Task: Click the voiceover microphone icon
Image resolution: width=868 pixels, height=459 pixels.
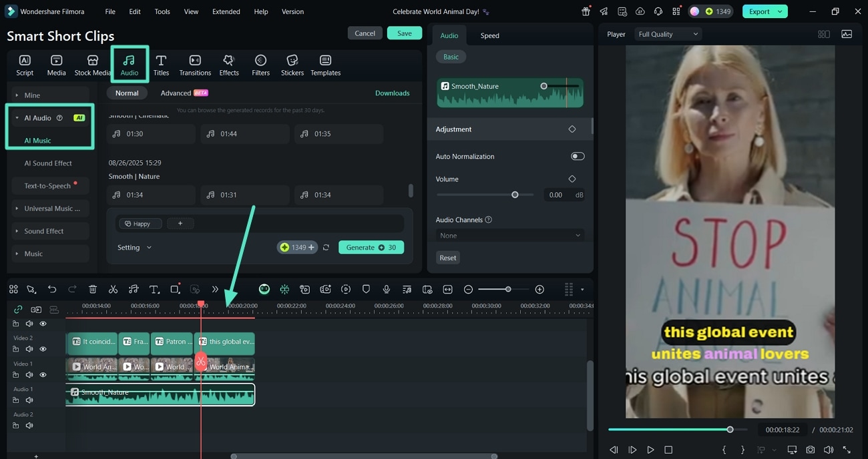Action: (386, 290)
